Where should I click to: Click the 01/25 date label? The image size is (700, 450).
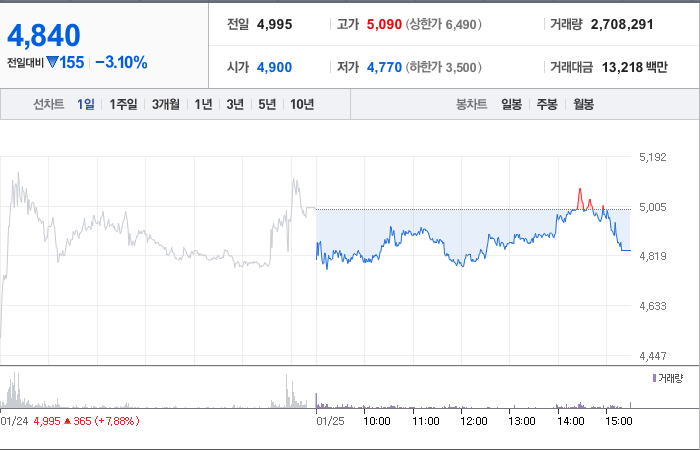pyautogui.click(x=330, y=421)
